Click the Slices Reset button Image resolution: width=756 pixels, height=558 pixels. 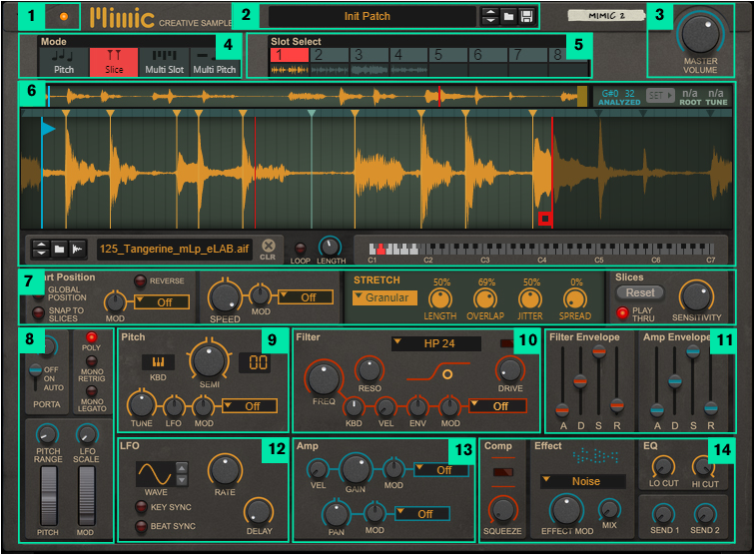pyautogui.click(x=640, y=292)
